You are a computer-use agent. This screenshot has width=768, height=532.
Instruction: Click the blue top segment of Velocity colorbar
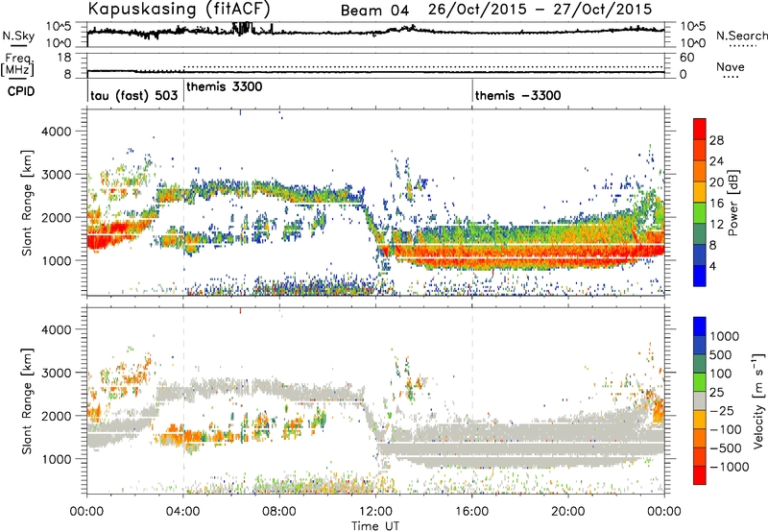pos(700,326)
